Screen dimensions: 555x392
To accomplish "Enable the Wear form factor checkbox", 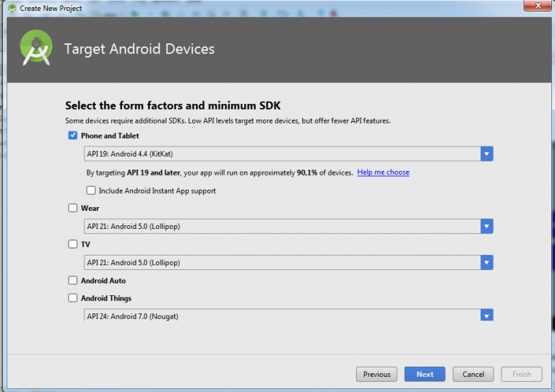I will [72, 208].
